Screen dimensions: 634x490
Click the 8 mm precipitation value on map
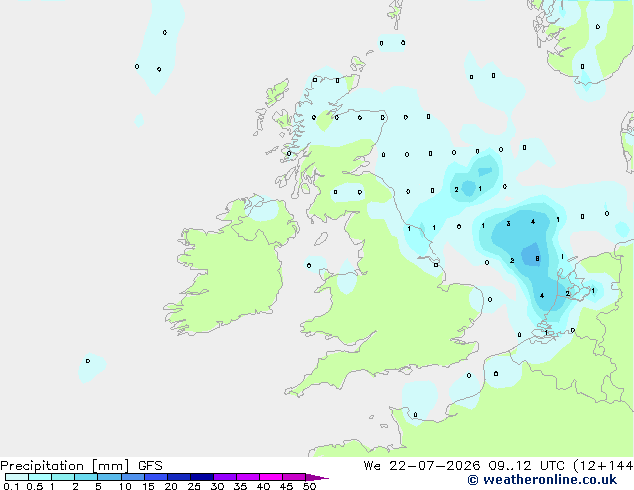point(537,259)
